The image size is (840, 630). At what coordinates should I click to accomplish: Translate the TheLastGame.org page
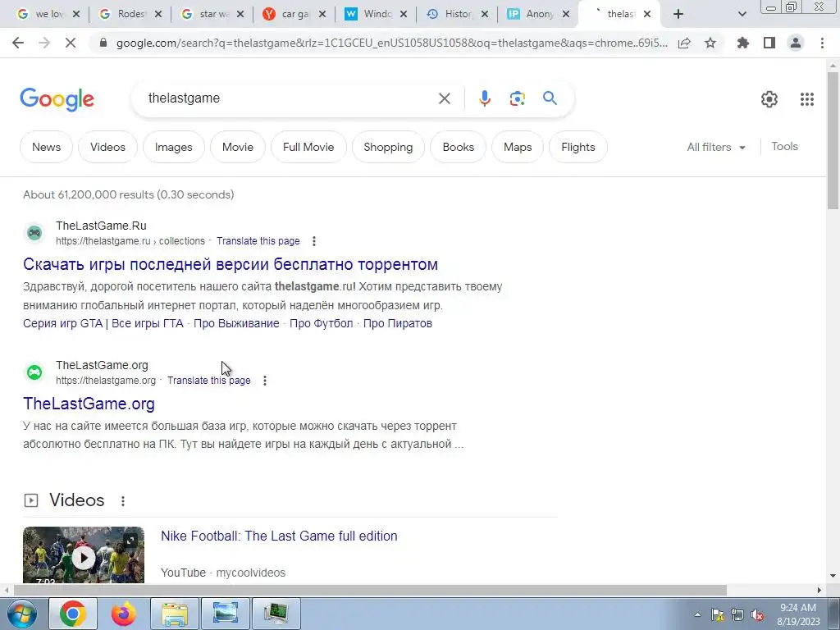point(209,381)
